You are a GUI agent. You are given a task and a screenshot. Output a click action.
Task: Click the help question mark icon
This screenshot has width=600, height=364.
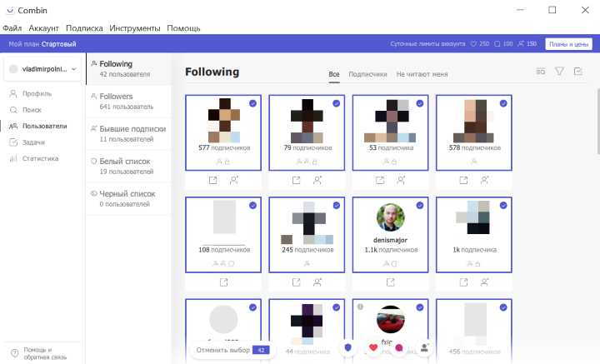[14, 353]
